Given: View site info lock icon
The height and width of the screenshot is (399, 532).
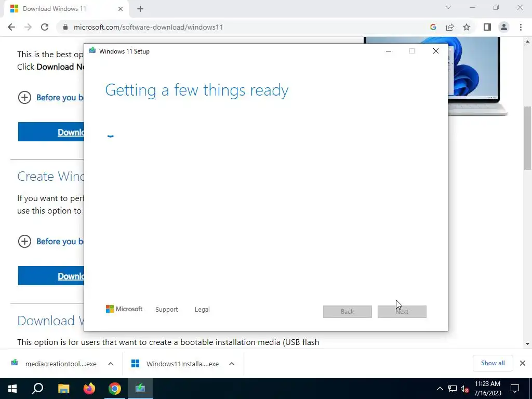Looking at the screenshot, I should click(65, 27).
